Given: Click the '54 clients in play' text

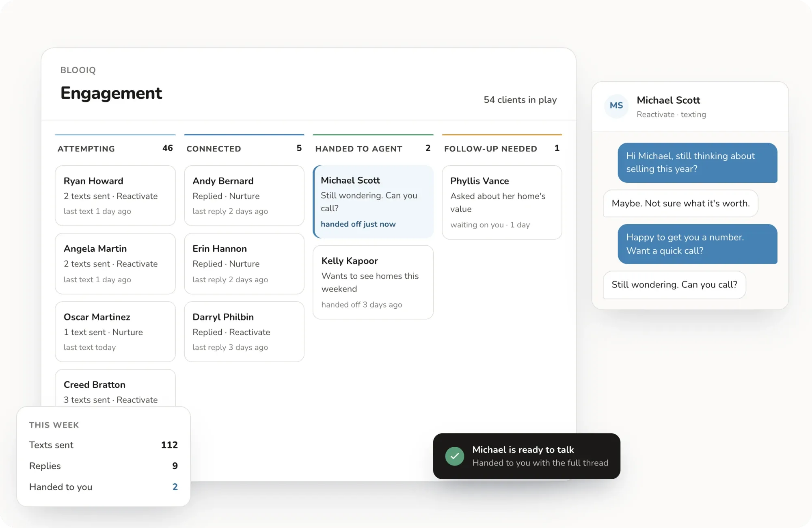Looking at the screenshot, I should coord(520,100).
